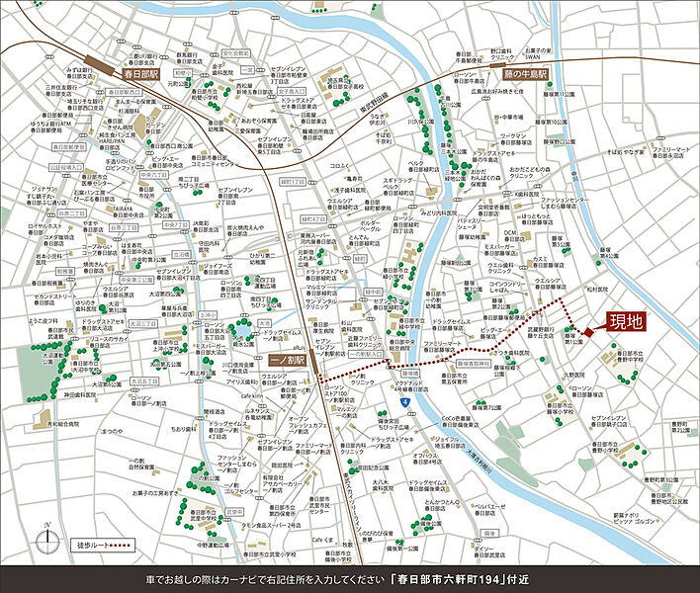Click the dotted line sample in the legend
700x593 pixels.
(x=120, y=545)
